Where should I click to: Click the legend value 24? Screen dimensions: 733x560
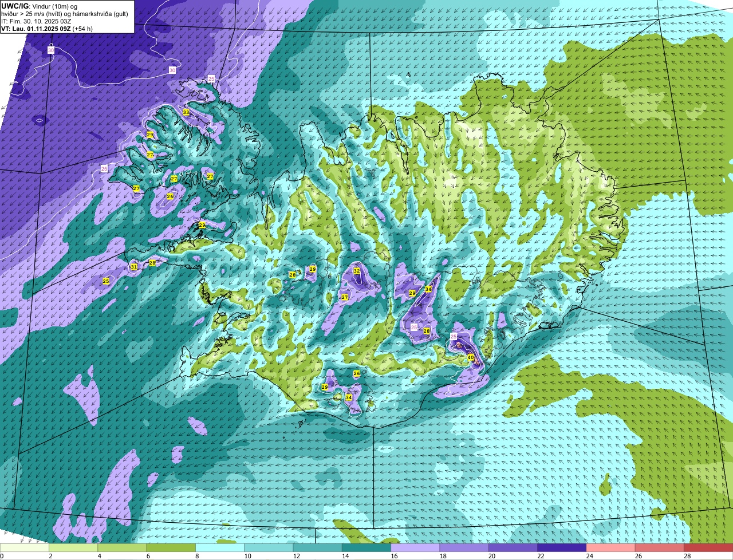point(589,556)
